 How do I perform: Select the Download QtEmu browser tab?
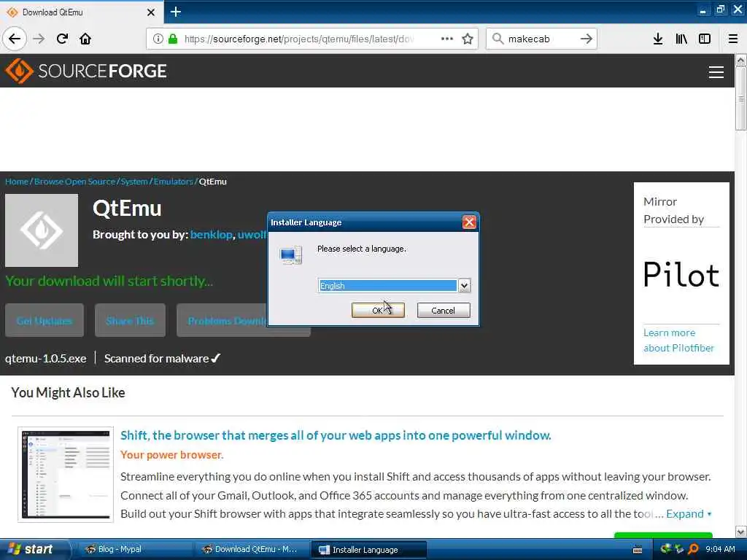(81, 12)
